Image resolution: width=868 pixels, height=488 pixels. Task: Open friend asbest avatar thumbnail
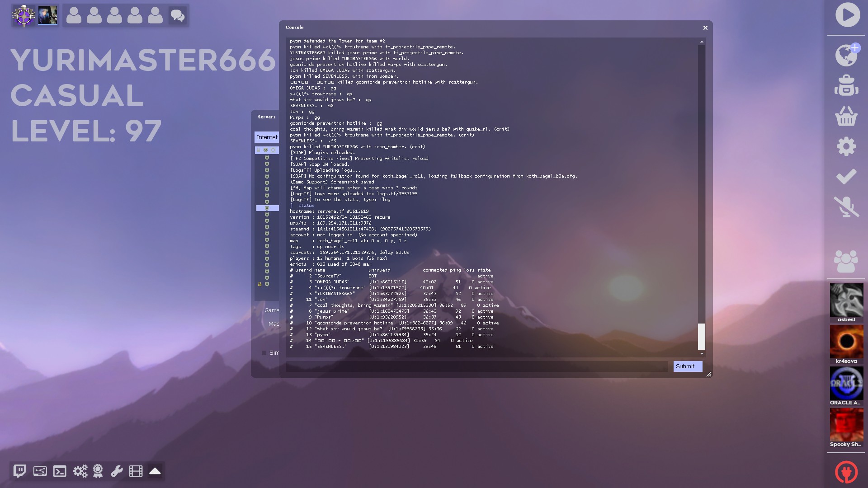(x=846, y=300)
